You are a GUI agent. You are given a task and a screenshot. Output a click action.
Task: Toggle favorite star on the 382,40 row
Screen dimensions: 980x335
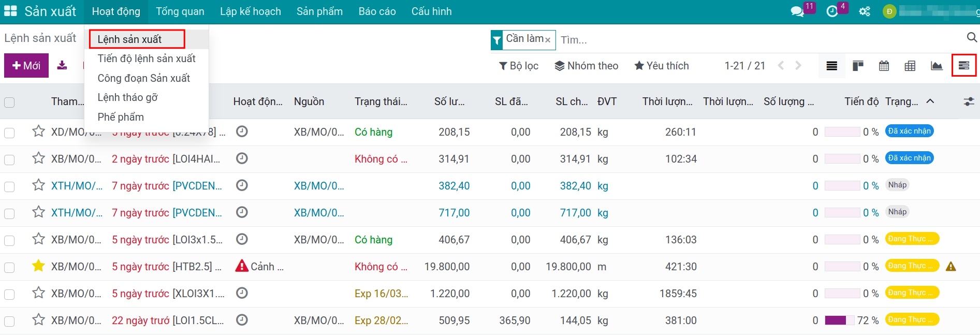(38, 185)
